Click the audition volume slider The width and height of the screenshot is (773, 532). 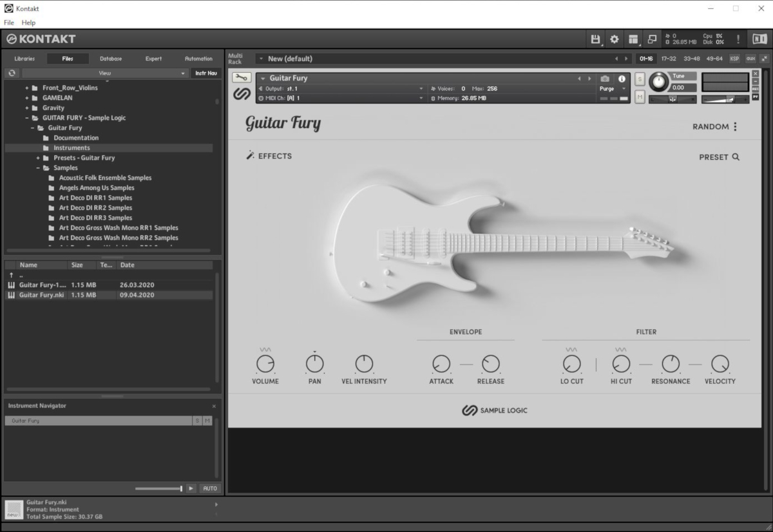coord(158,489)
